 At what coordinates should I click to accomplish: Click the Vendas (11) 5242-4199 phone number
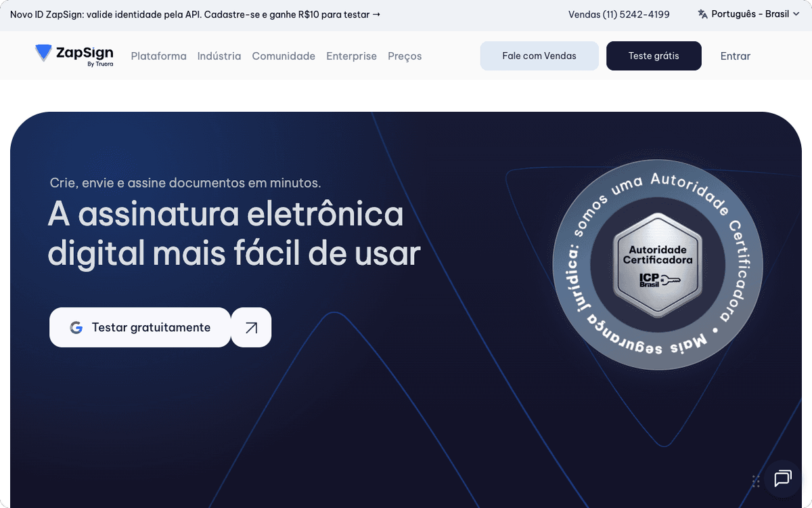click(619, 14)
